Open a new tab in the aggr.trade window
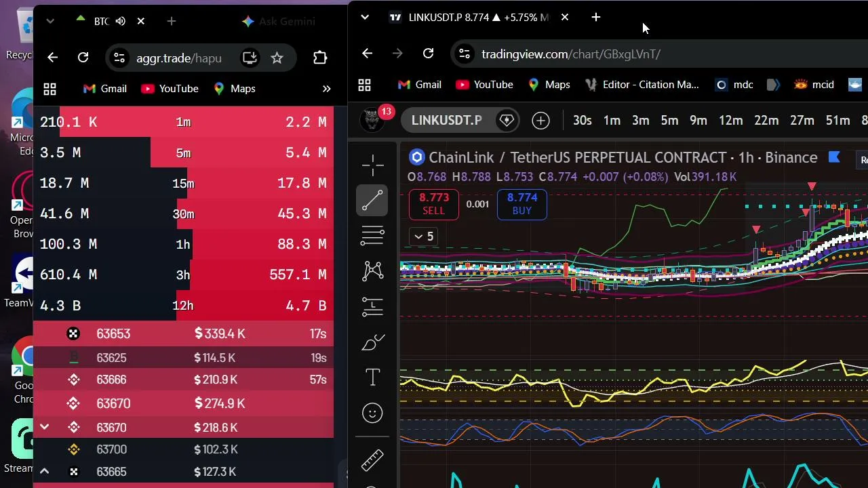The height and width of the screenshot is (488, 868). (x=171, y=21)
